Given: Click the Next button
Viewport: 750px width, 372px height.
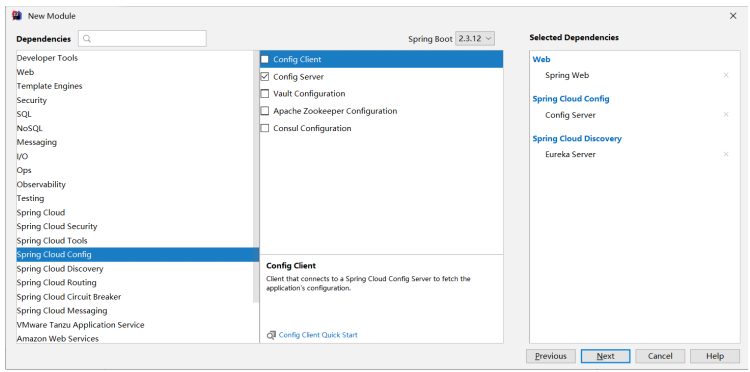Looking at the screenshot, I should (x=606, y=356).
